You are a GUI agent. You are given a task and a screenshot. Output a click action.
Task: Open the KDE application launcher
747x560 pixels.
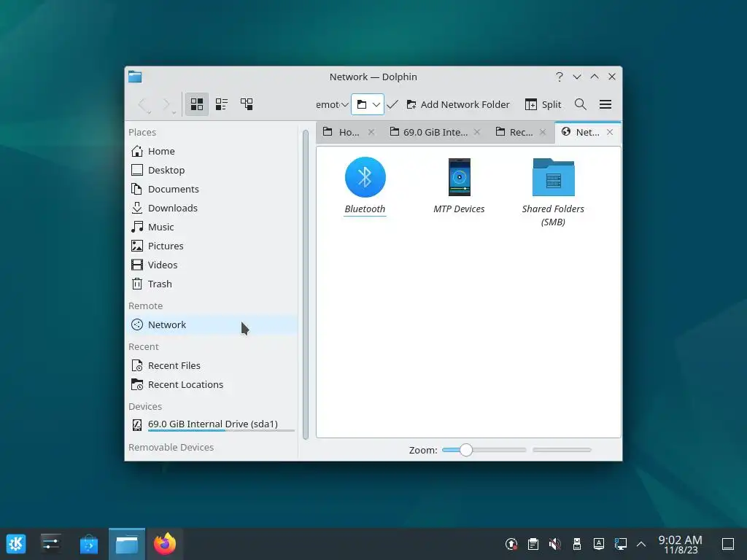pos(16,544)
